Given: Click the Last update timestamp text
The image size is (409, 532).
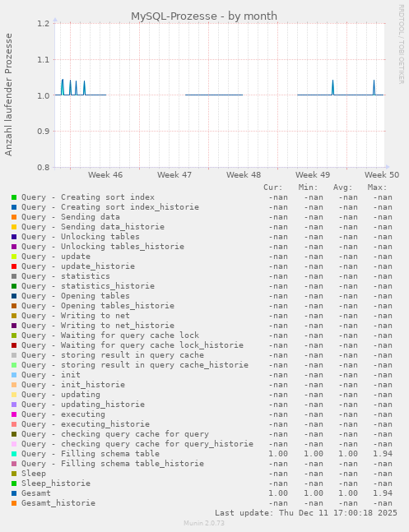Looking at the screenshot, I should 306,512.
